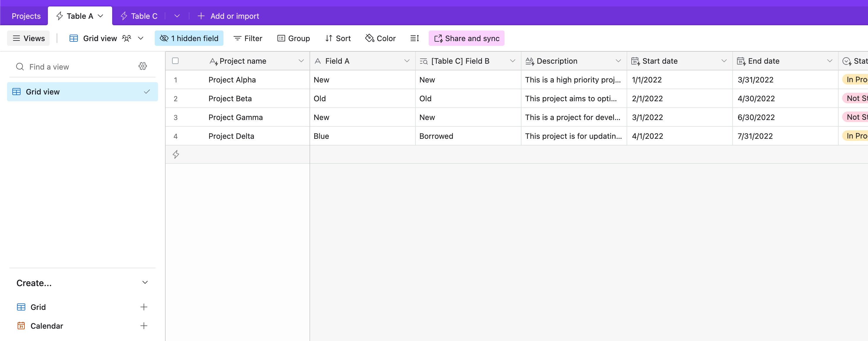Open Description column dropdown

coord(618,61)
